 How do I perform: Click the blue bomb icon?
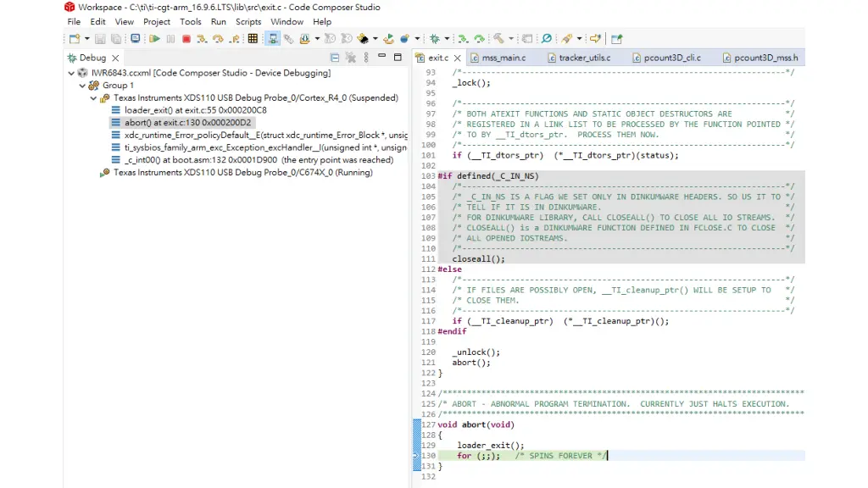[404, 39]
